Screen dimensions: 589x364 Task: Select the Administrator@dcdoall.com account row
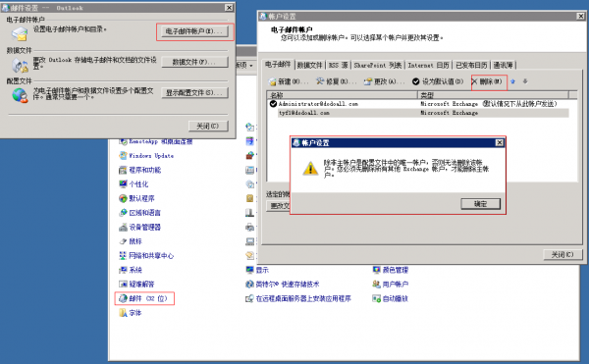[419, 104]
